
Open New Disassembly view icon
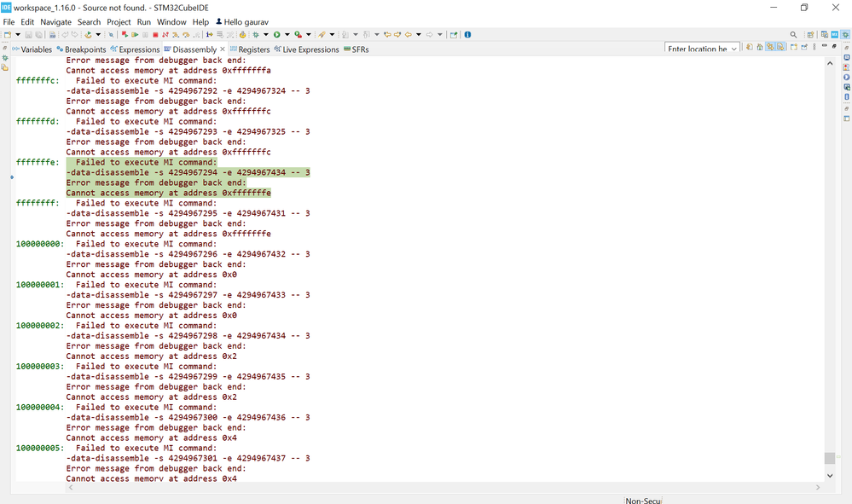(x=794, y=47)
